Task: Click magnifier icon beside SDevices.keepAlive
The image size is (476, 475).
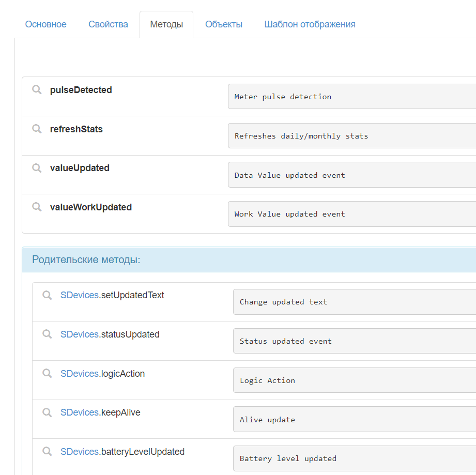Action: tap(47, 412)
